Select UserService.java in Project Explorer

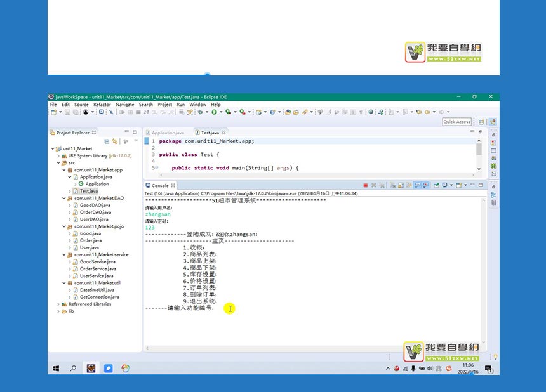[97, 276]
